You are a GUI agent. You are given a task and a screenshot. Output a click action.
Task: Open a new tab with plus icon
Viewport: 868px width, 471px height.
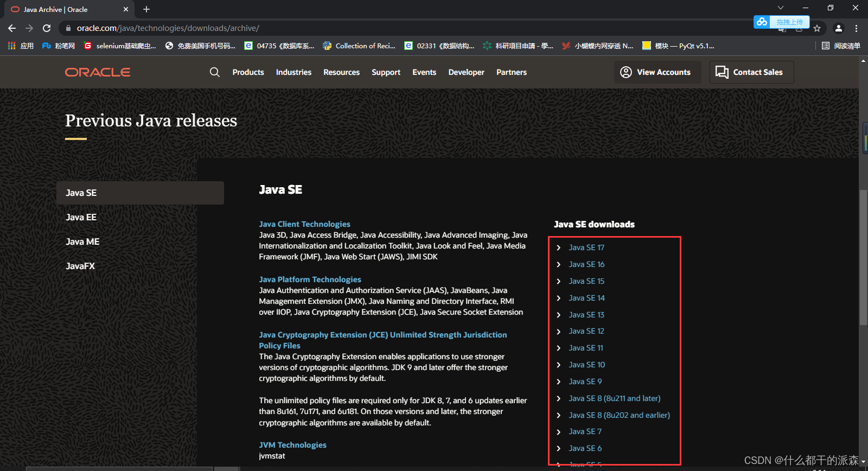(146, 9)
